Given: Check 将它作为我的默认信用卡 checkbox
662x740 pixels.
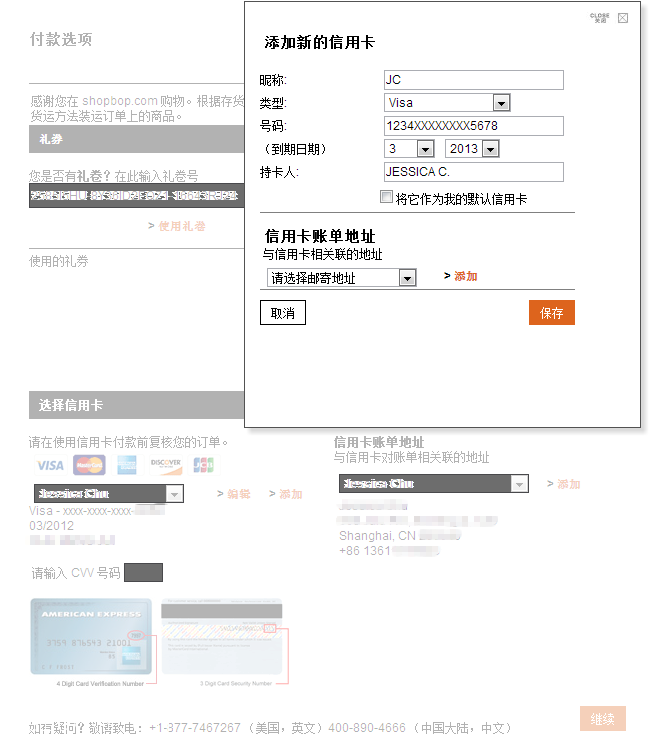Looking at the screenshot, I should tap(386, 197).
